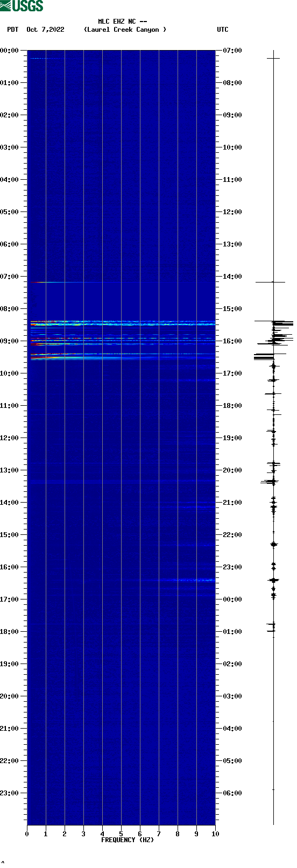Select the station title 'MLC EHZ NC --'

point(123,22)
